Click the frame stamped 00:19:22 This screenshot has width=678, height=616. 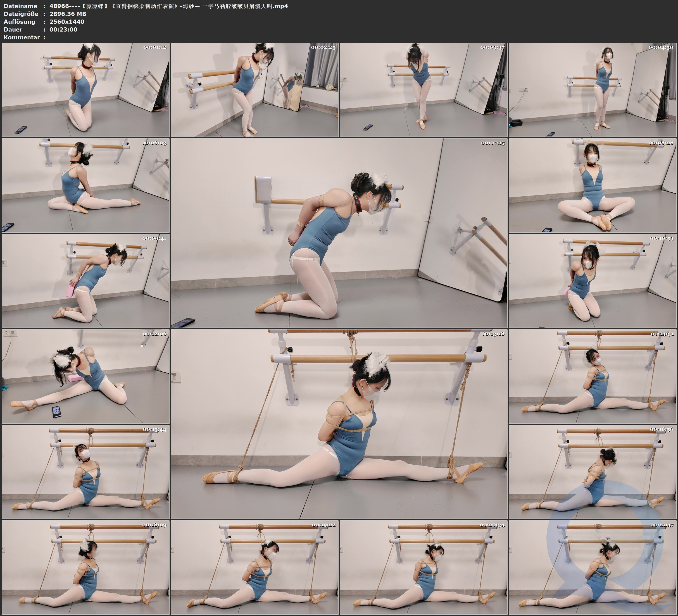pos(254,567)
